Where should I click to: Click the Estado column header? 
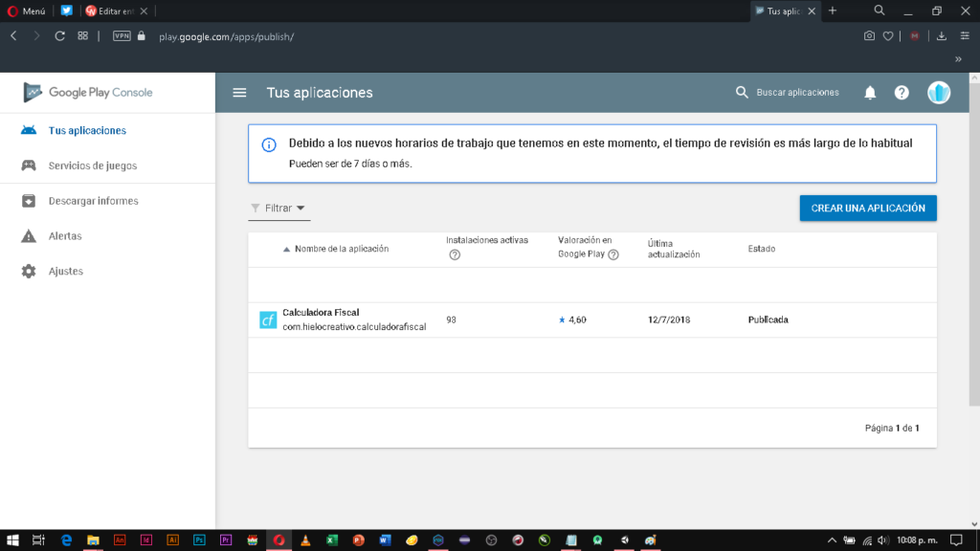click(761, 249)
